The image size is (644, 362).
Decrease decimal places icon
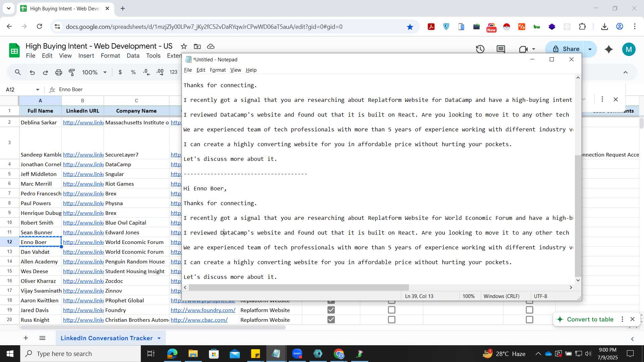[x=147, y=72]
